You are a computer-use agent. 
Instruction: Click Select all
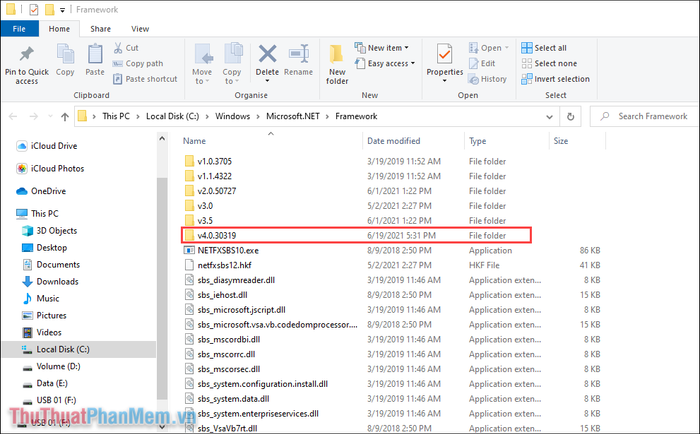(544, 48)
